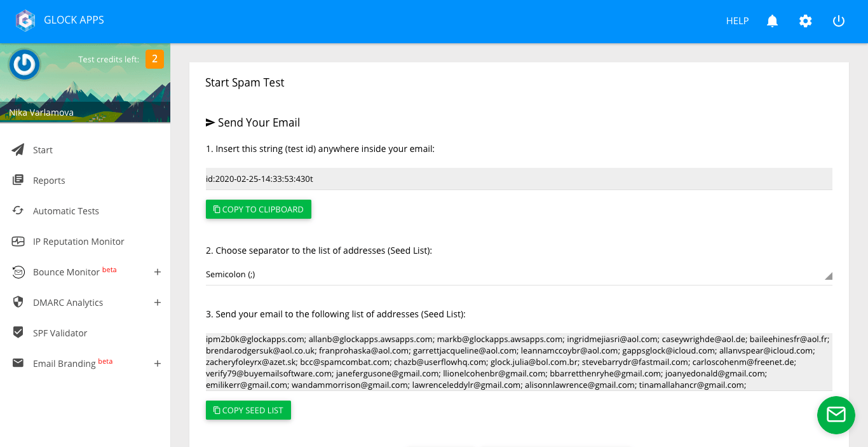Viewport: 868px width, 447px height.
Task: Open the green mail chat bubble
Action: pos(836,415)
